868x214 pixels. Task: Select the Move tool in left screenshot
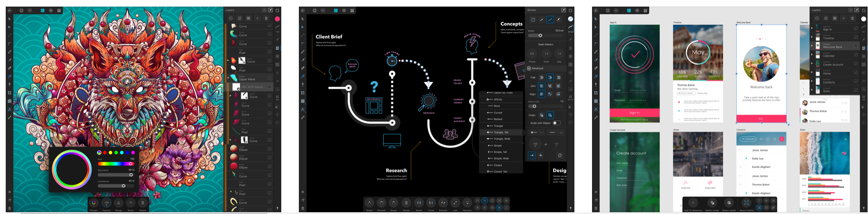click(9, 19)
